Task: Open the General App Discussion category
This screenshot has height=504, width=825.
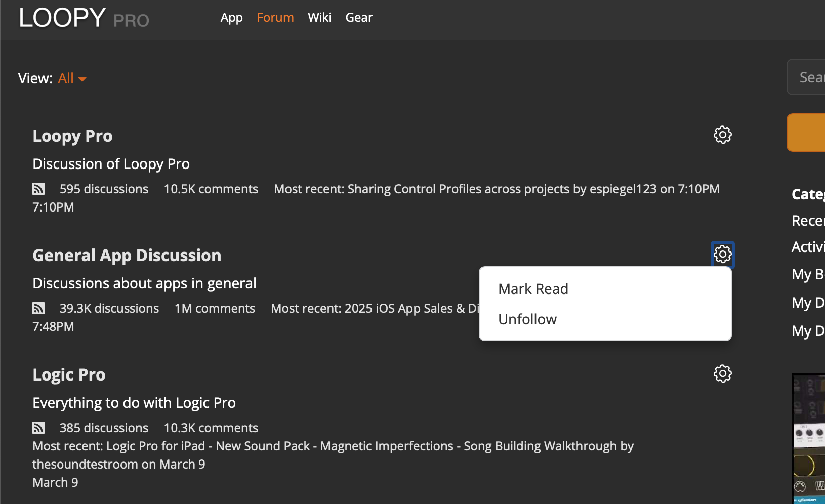Action: (127, 256)
